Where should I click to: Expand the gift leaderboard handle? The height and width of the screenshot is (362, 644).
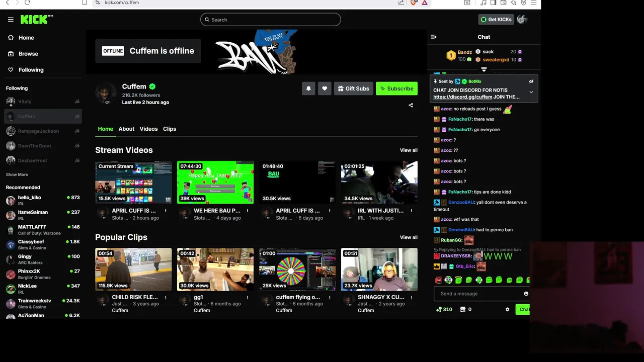tap(484, 69)
